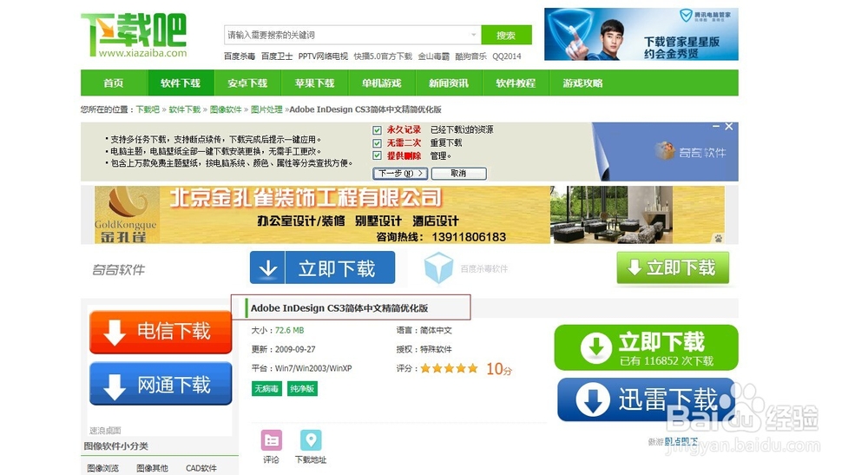868x475 pixels.
Task: Click the 奇奇软件 logo text
Action: (x=118, y=269)
